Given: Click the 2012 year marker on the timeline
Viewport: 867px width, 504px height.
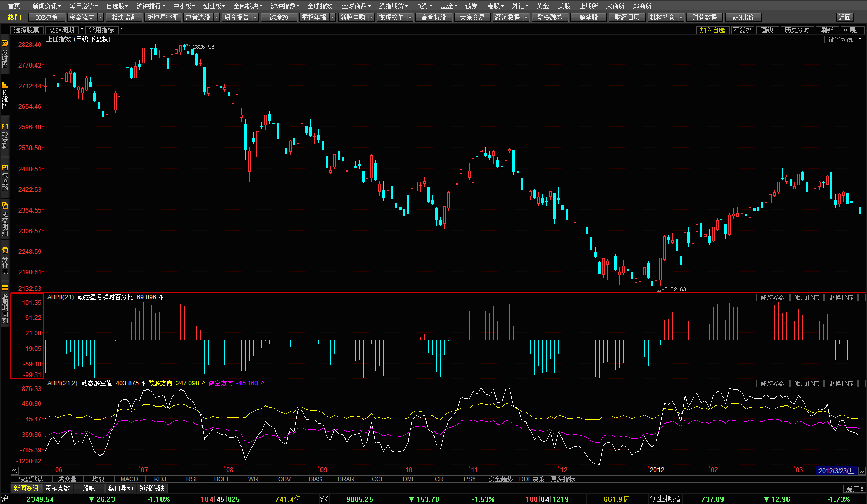Looking at the screenshot, I should 657,470.
